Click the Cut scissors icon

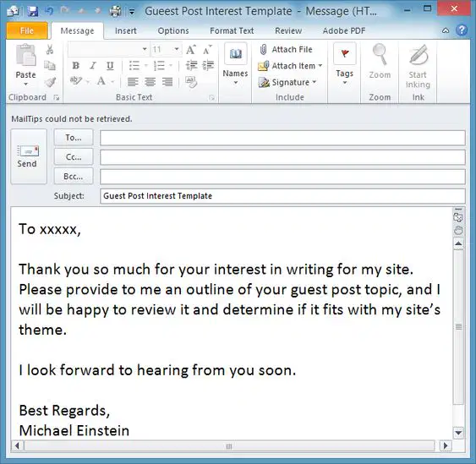coord(50,50)
